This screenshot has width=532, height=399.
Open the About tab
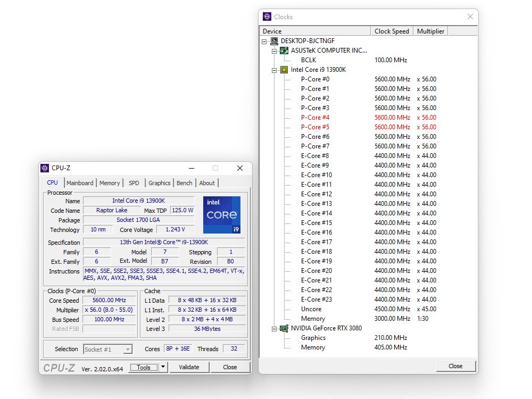(x=207, y=183)
